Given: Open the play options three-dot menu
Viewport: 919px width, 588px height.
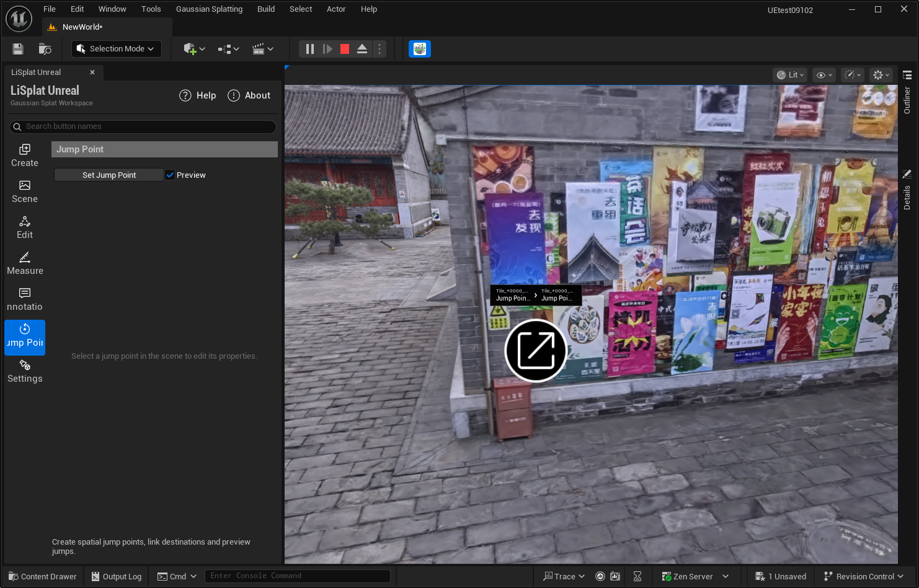Looking at the screenshot, I should coord(380,49).
